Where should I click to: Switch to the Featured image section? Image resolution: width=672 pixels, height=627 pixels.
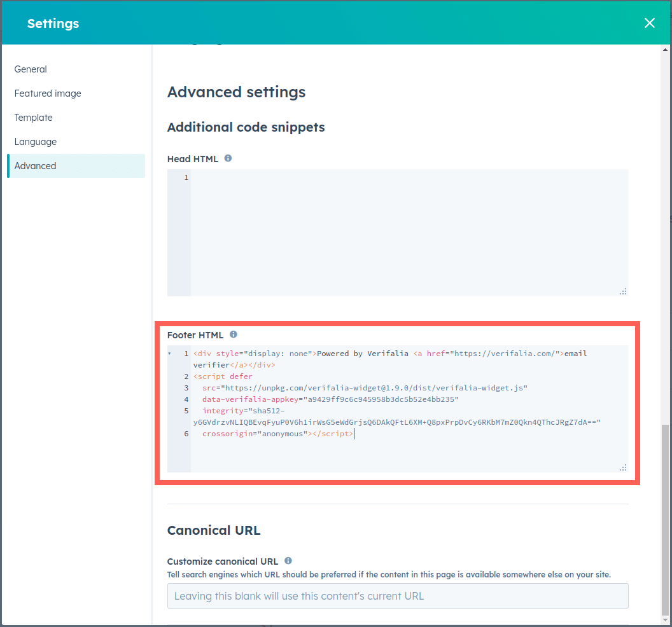[48, 93]
